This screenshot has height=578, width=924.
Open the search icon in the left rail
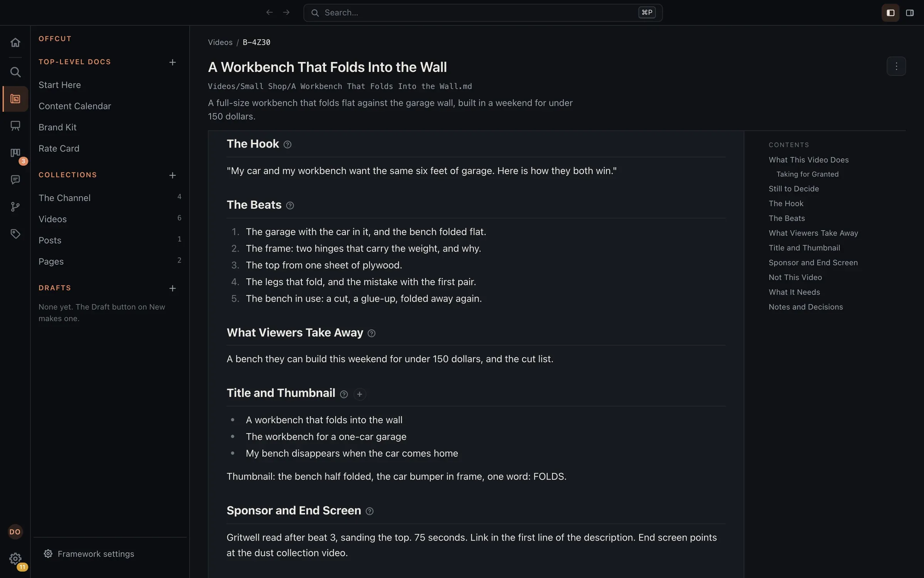[x=15, y=72]
